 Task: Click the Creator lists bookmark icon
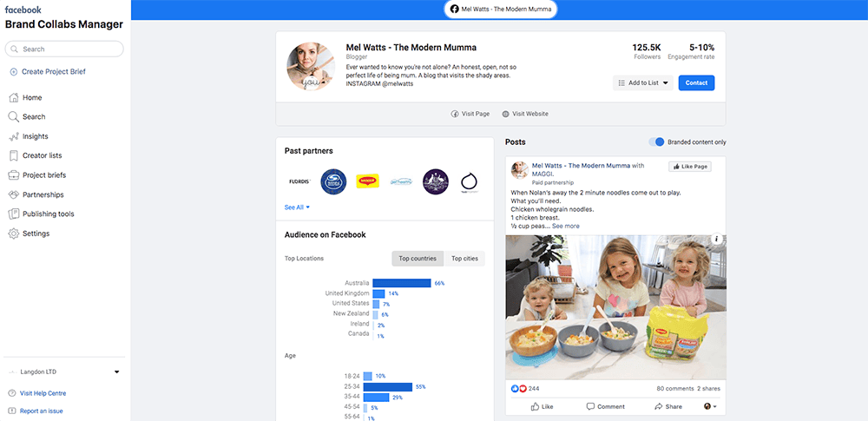pyautogui.click(x=13, y=155)
